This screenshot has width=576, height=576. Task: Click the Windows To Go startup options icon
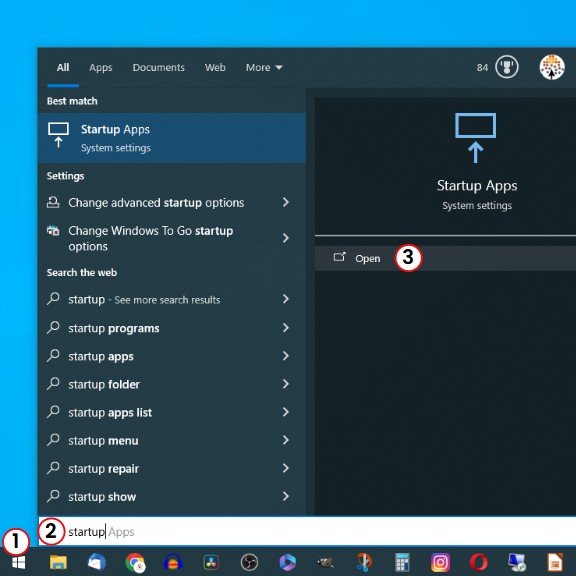[x=53, y=231]
